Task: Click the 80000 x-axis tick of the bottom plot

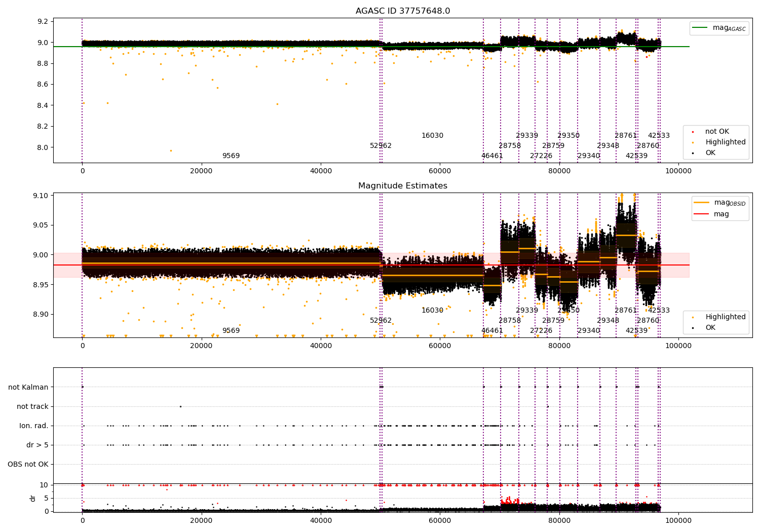Action: (559, 520)
